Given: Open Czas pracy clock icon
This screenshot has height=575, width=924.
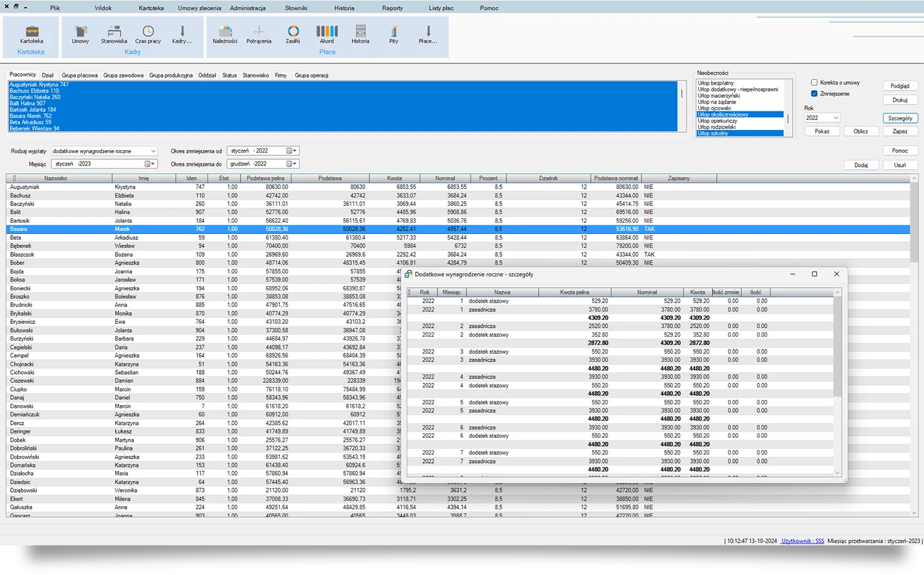Looking at the screenshot, I should (x=148, y=32).
